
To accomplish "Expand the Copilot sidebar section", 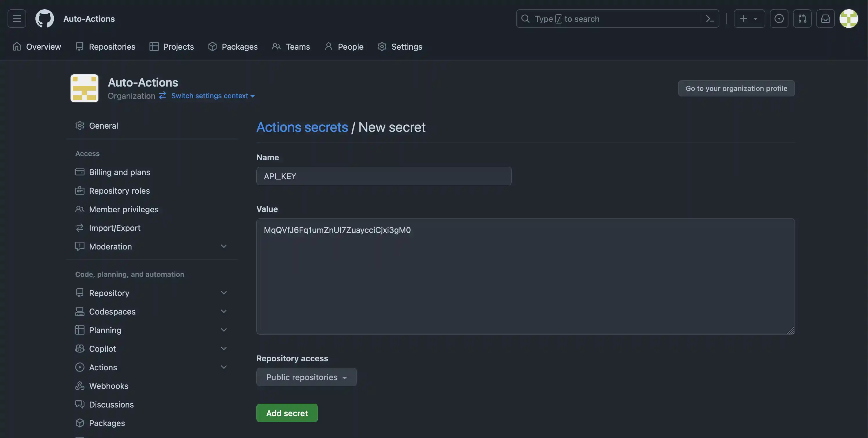I will coord(224,349).
